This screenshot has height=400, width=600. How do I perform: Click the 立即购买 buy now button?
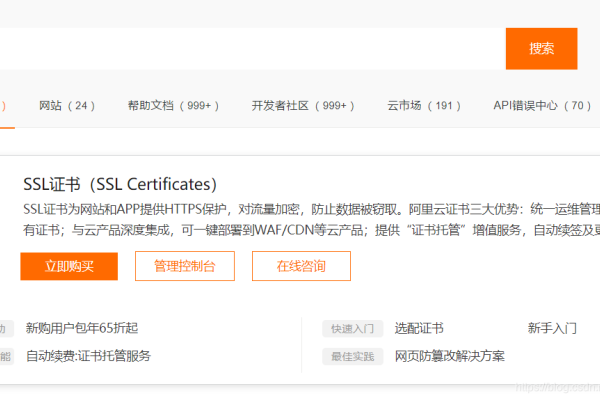click(69, 266)
